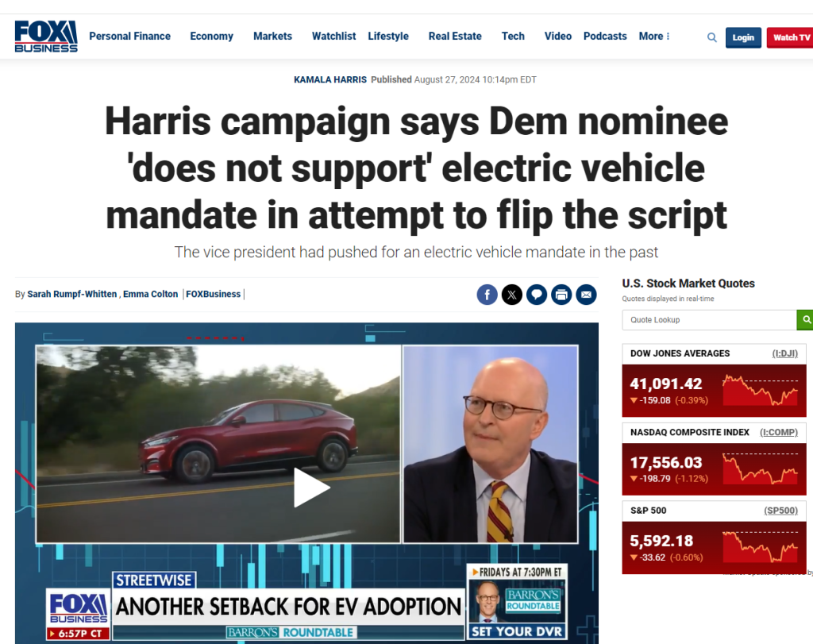Click the Login button
This screenshot has width=813, height=644.
pyautogui.click(x=743, y=37)
